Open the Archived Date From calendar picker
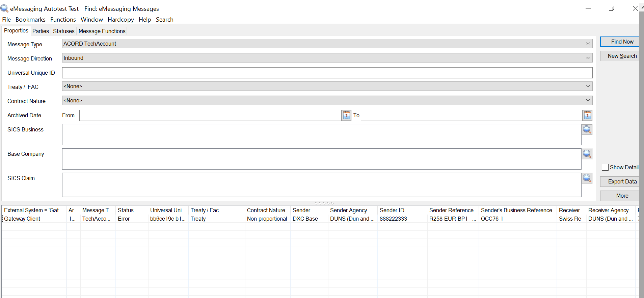The height and width of the screenshot is (298, 644). click(x=346, y=115)
